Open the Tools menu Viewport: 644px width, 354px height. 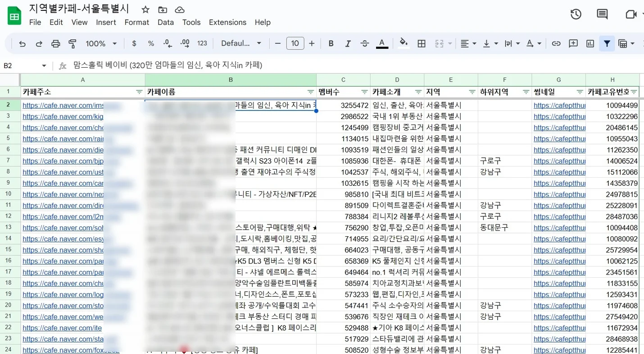click(191, 22)
